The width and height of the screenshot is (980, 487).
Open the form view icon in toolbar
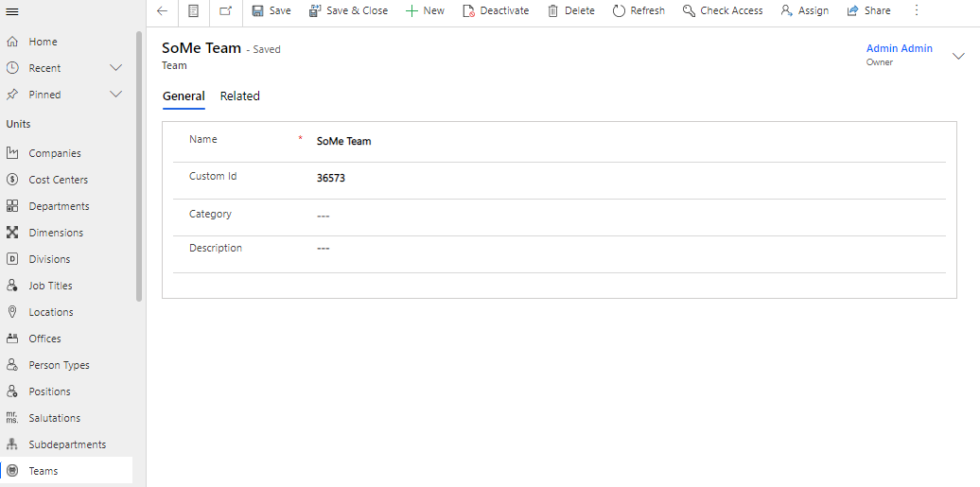tap(193, 11)
